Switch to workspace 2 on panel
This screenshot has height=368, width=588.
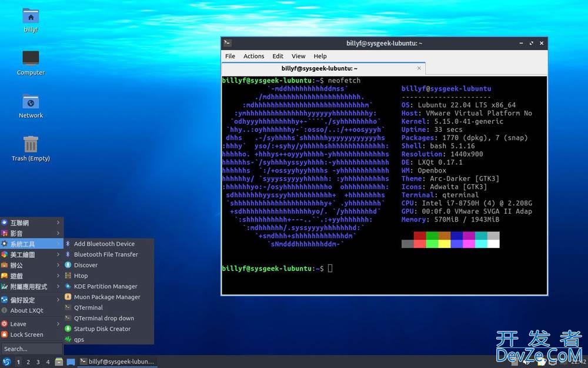point(28,362)
